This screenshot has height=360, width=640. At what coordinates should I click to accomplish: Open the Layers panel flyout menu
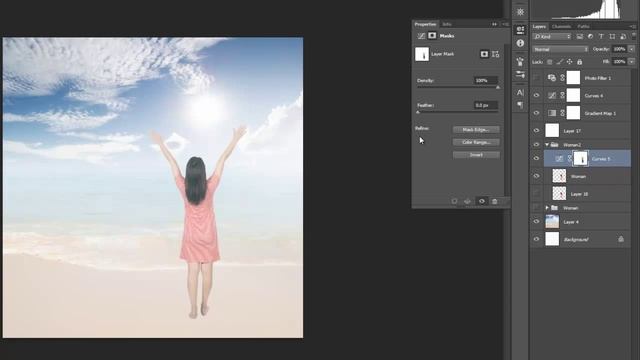pos(633,27)
